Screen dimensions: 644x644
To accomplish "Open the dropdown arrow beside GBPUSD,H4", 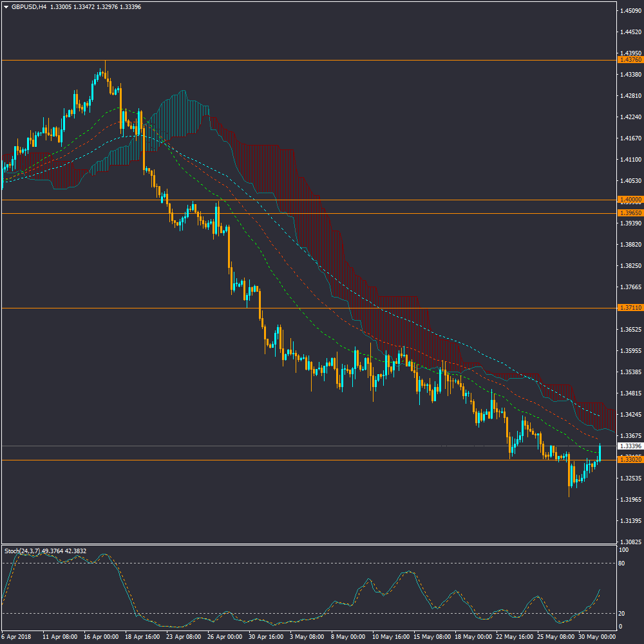I will click(6, 6).
